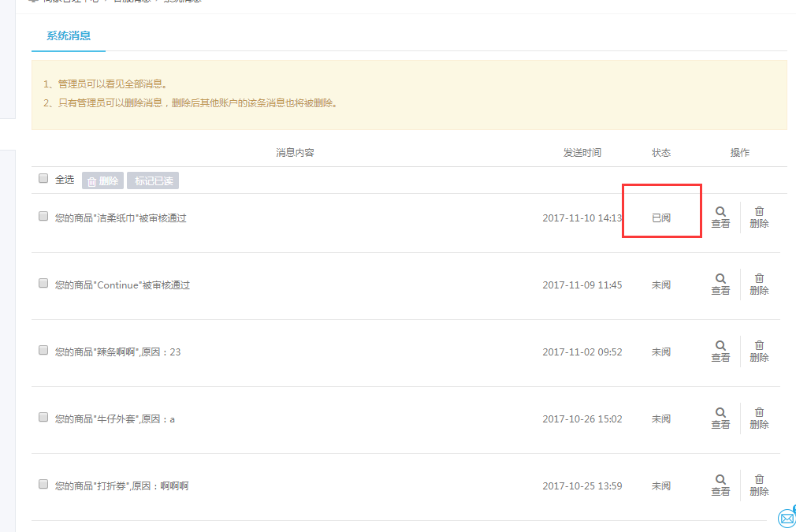The width and height of the screenshot is (796, 532).
Task: Check the 全选 select-all checkbox
Action: pos(43,179)
